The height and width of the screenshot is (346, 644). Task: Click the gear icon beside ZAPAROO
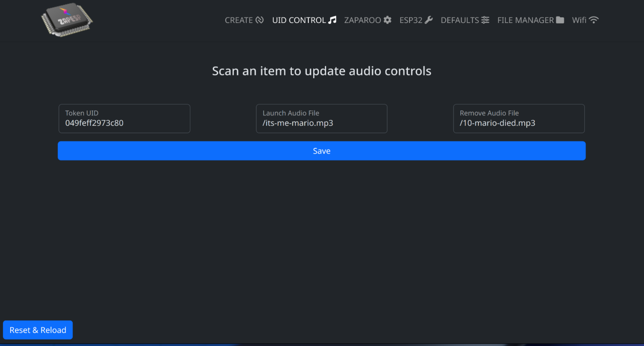point(387,20)
